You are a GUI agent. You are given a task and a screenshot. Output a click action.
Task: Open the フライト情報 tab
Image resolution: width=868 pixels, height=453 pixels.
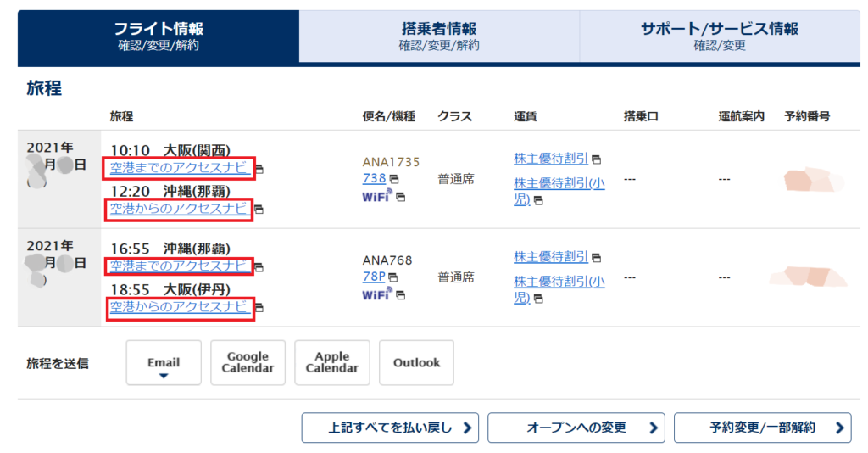[x=159, y=36]
